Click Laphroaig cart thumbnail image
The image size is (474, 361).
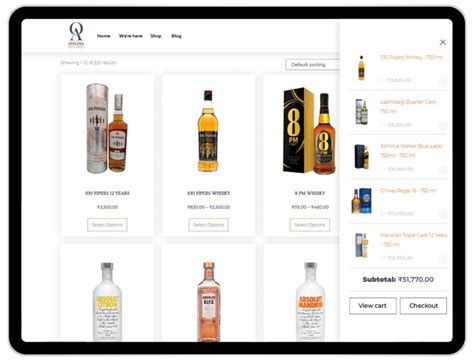coord(361,112)
